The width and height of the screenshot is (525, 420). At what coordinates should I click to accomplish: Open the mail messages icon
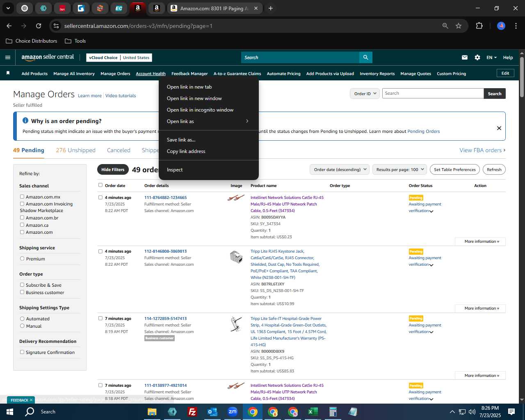pos(465,57)
